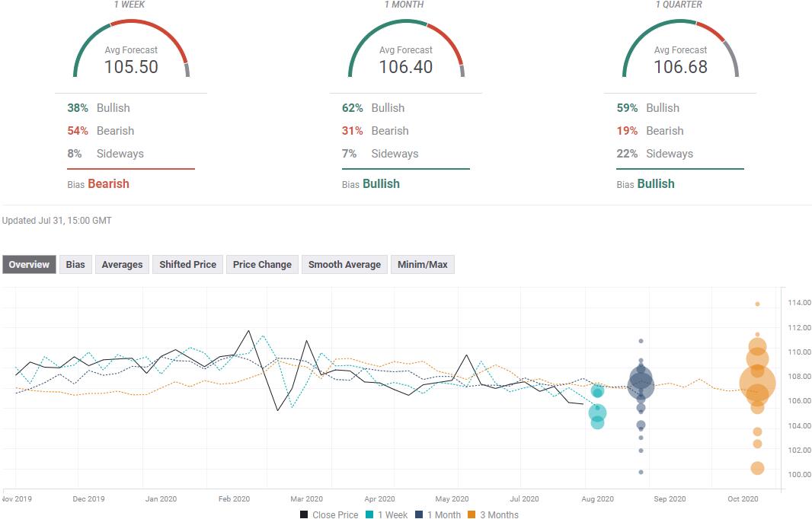This screenshot has height=519, width=812.
Task: Click the Bullish bias label under 1 Quarter
Action: [656, 183]
